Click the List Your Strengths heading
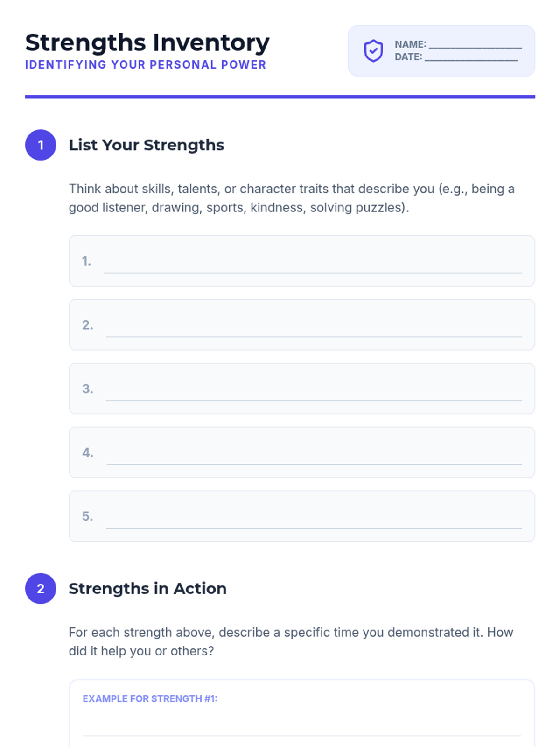 tap(147, 145)
